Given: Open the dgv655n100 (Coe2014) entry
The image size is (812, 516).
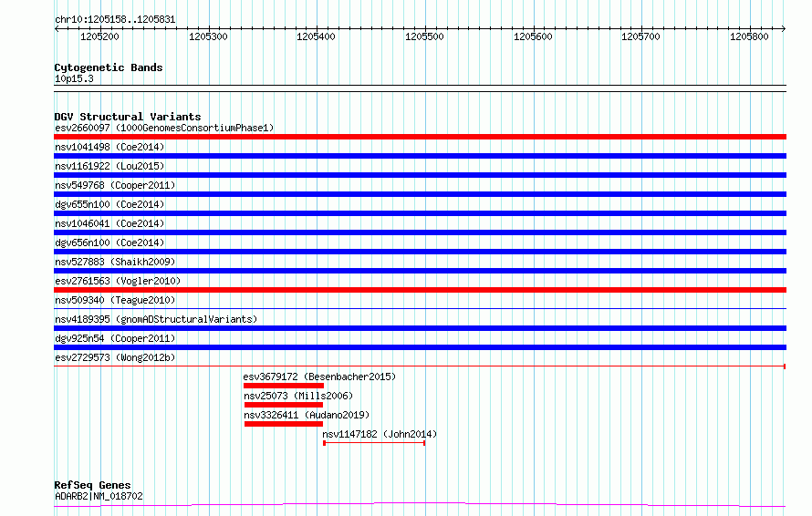Looking at the screenshot, I should (x=109, y=204).
